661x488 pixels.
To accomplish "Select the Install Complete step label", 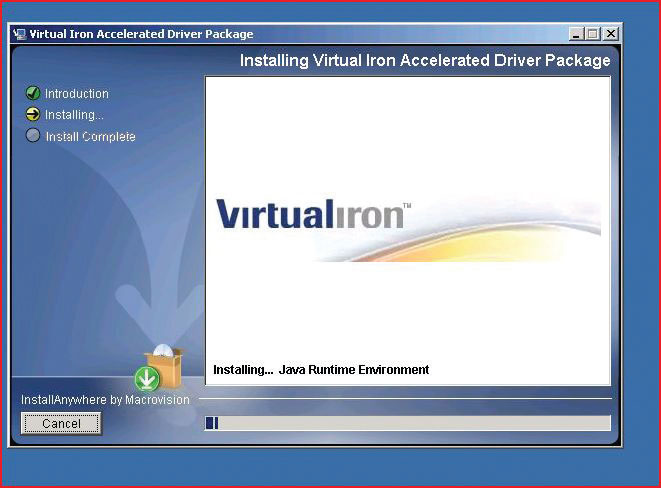I will pos(90,136).
